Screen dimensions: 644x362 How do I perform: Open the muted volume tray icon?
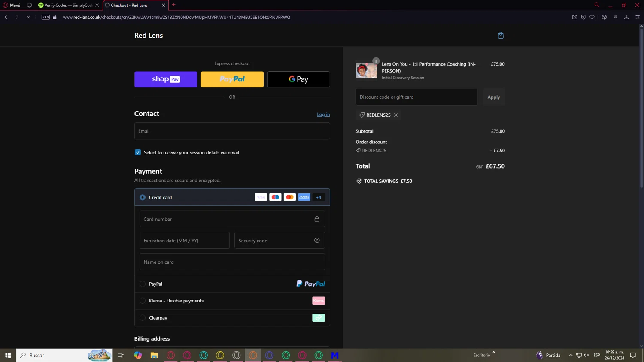(586, 355)
